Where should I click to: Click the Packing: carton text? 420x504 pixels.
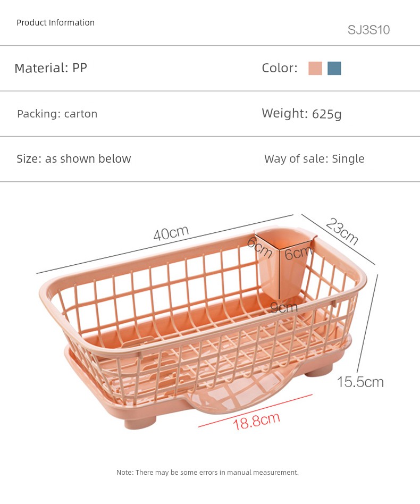(x=57, y=114)
